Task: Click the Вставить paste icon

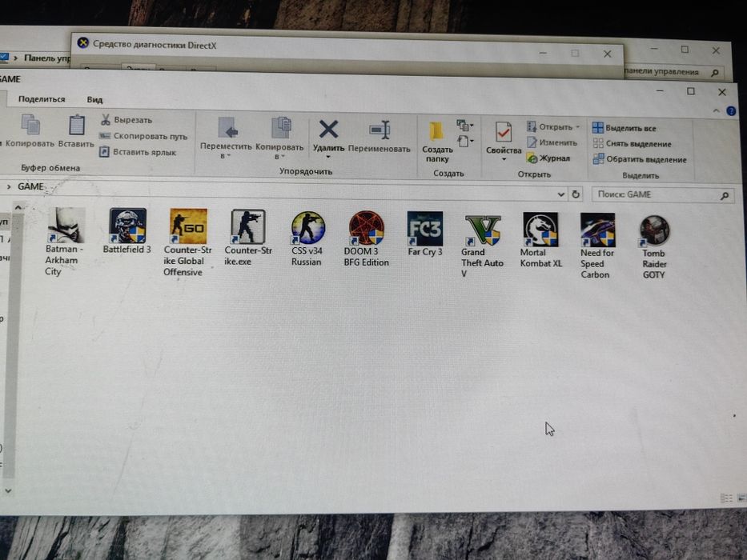Action: 77,126
